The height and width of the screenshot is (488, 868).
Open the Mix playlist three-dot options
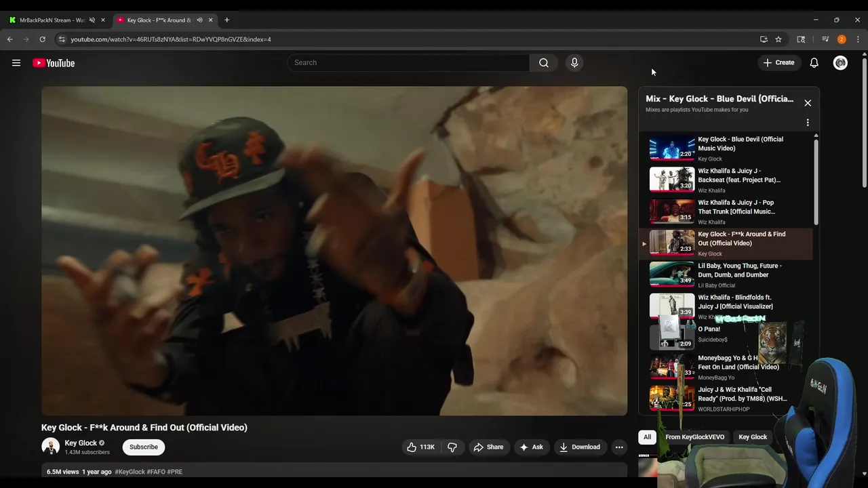808,123
